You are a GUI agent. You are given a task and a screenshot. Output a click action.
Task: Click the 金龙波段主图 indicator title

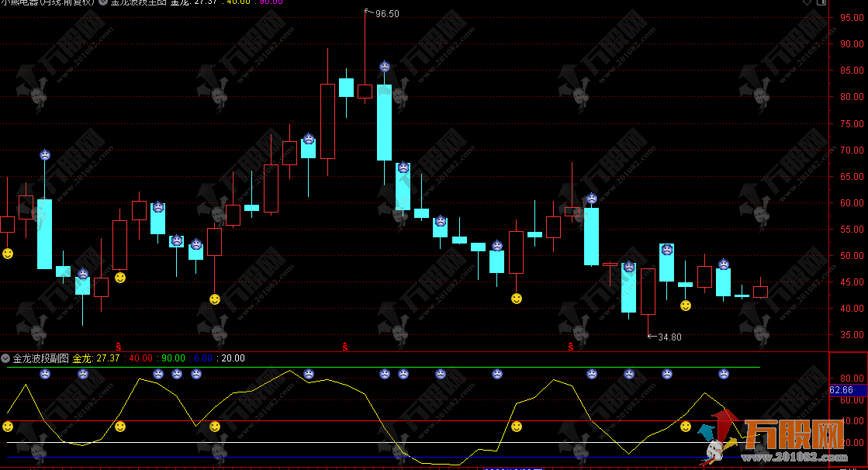click(x=138, y=2)
